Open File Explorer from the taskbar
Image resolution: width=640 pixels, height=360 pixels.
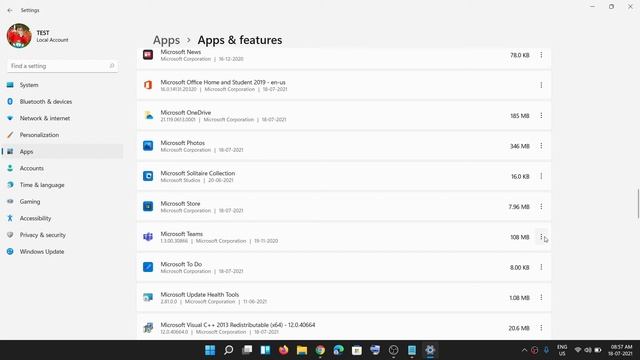coord(302,350)
